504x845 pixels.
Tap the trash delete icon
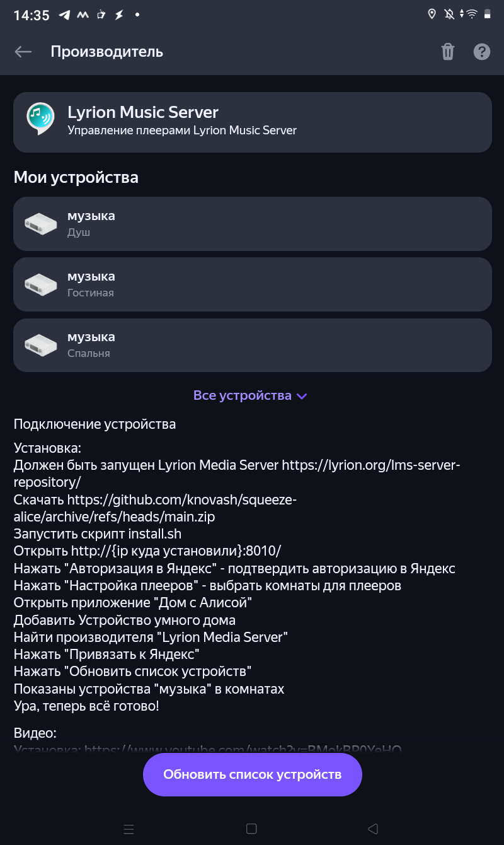pyautogui.click(x=447, y=52)
